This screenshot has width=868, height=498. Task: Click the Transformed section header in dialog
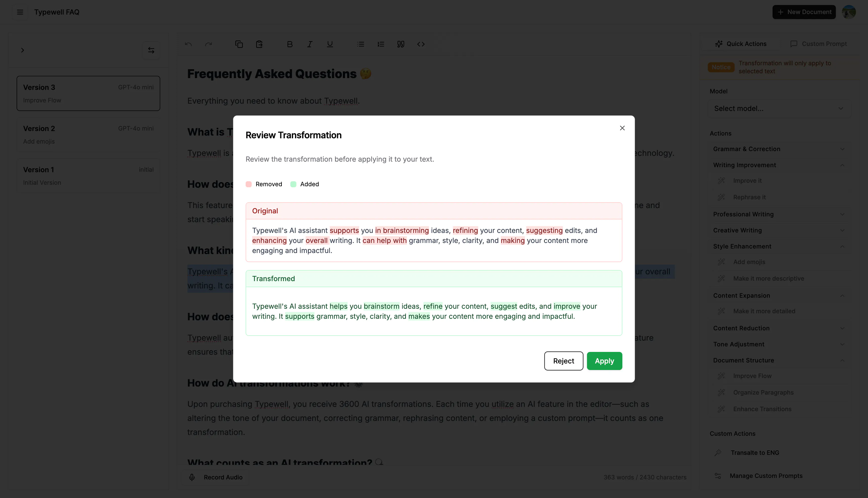(x=433, y=279)
